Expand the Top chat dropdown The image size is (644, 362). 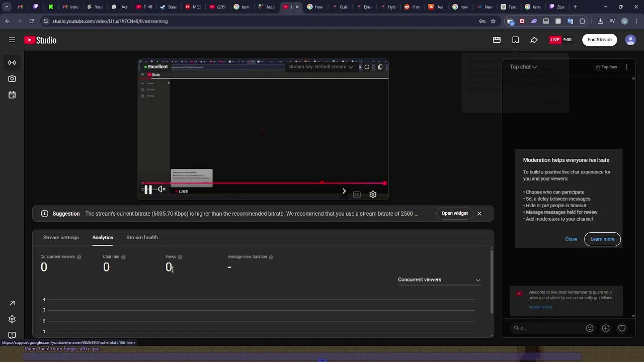523,67
